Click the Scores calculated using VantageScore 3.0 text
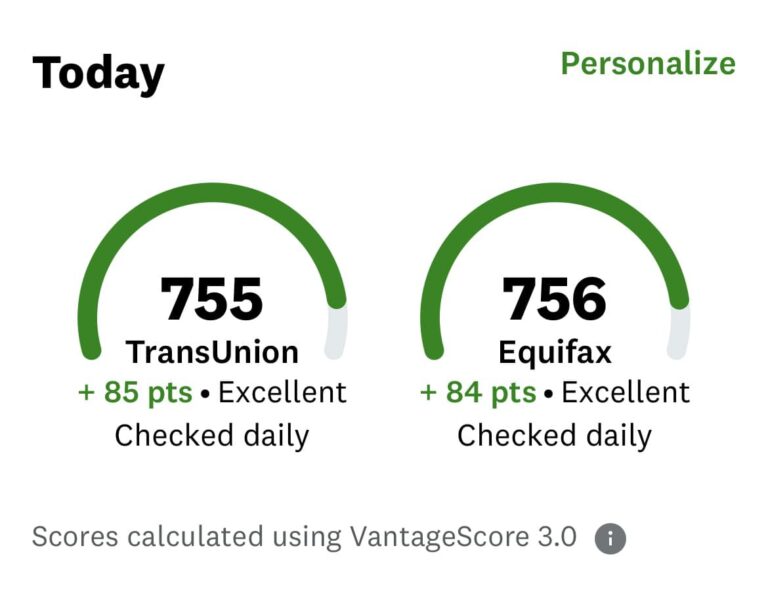Screen dimensions: 768x590 [304, 537]
